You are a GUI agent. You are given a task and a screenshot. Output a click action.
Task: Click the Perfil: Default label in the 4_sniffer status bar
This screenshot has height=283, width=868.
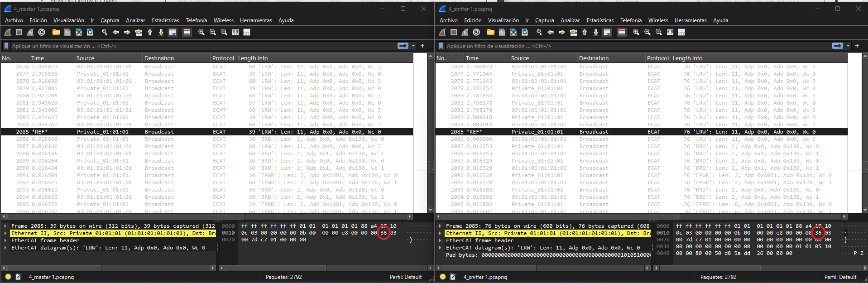pyautogui.click(x=840, y=277)
